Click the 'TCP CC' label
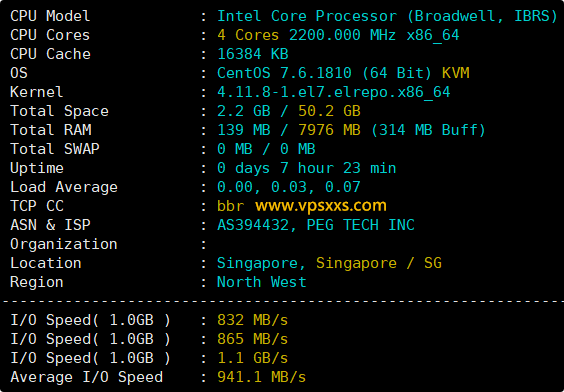564x392 pixels. [x=37, y=206]
